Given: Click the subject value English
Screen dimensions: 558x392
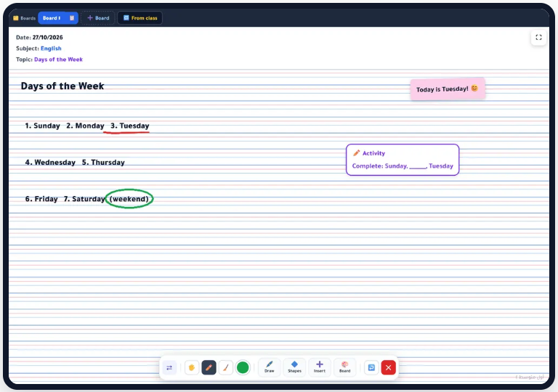Looking at the screenshot, I should point(51,49).
